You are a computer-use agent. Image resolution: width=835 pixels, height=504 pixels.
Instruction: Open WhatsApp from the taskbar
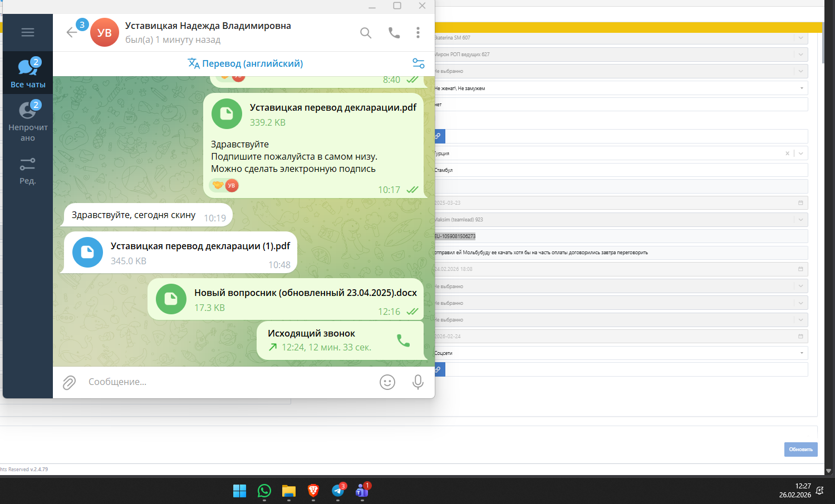264,491
